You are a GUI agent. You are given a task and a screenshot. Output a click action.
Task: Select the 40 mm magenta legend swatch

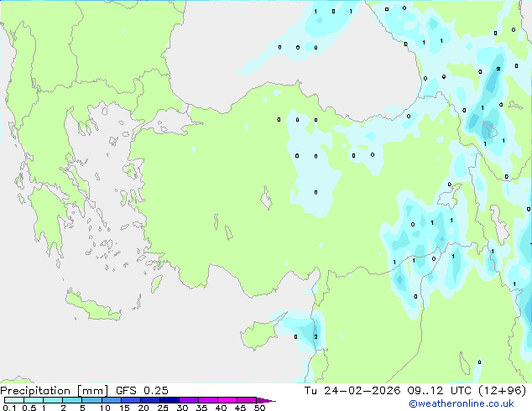pyautogui.click(x=228, y=401)
